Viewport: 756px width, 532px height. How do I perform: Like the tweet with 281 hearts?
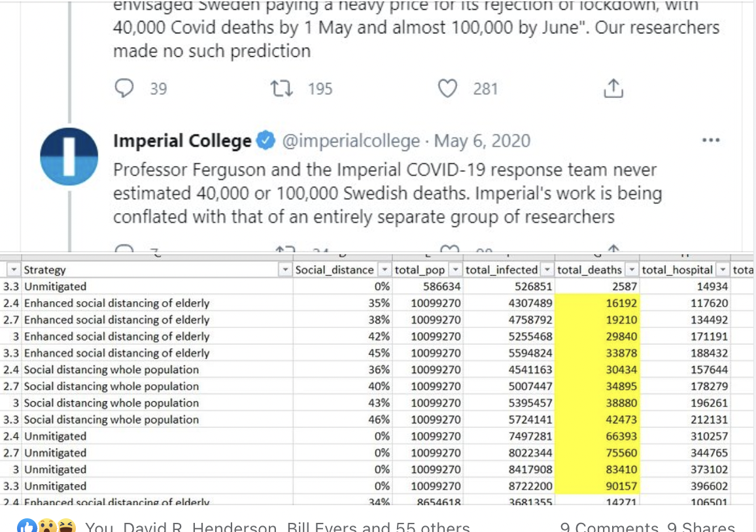click(447, 88)
